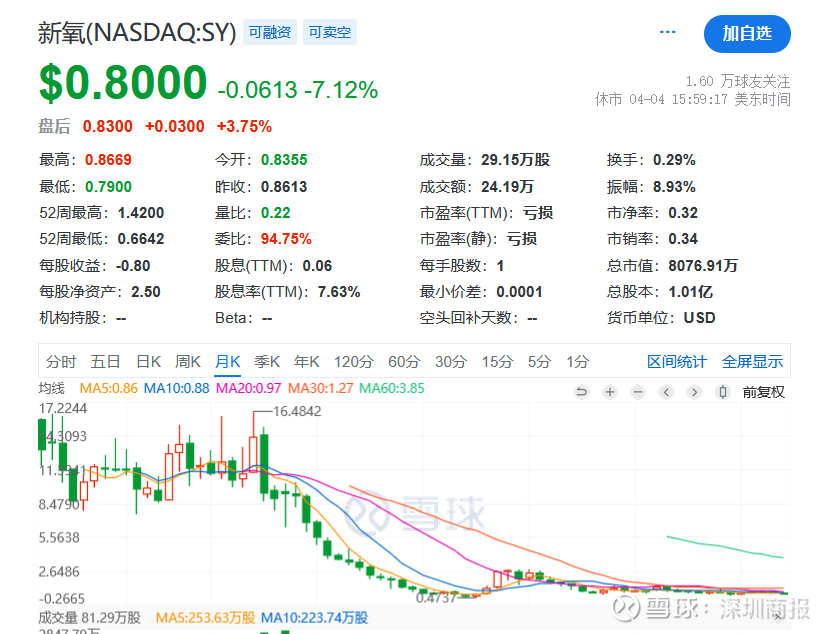This screenshot has height=634, width=834.
Task: Shift the chart left with the left arrow
Action: click(x=666, y=393)
